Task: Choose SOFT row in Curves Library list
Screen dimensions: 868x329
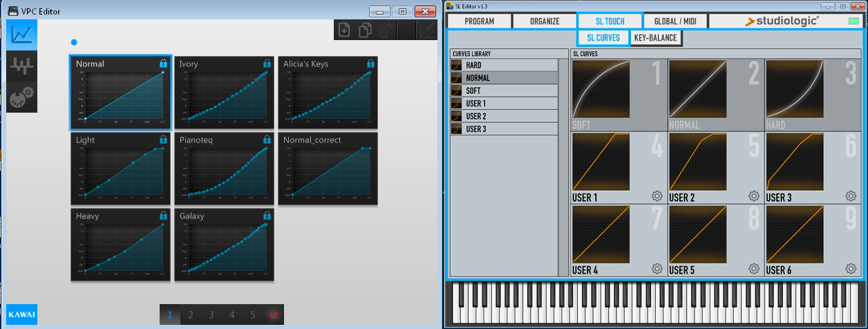Action: [504, 91]
